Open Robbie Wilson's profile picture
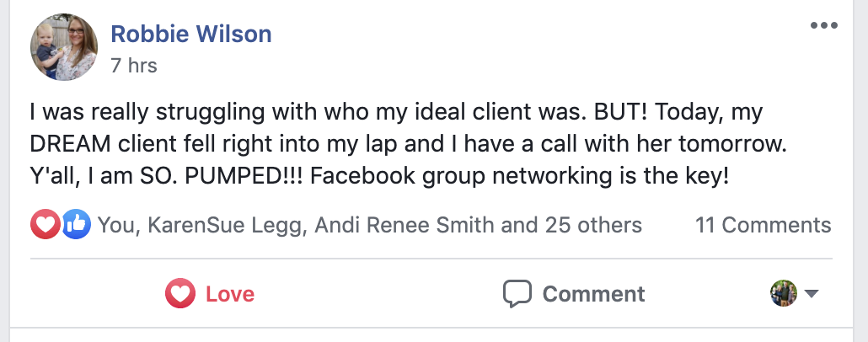Image resolution: width=868 pixels, height=342 pixels. (65, 47)
